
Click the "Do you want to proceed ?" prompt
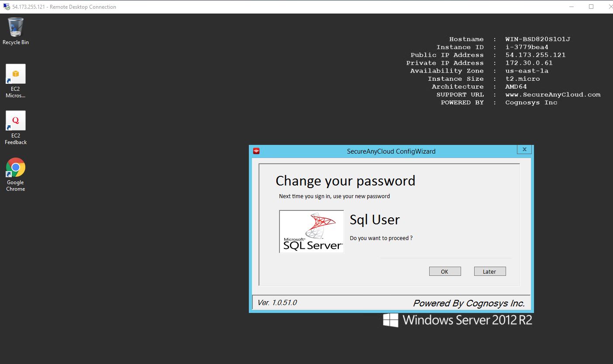381,238
